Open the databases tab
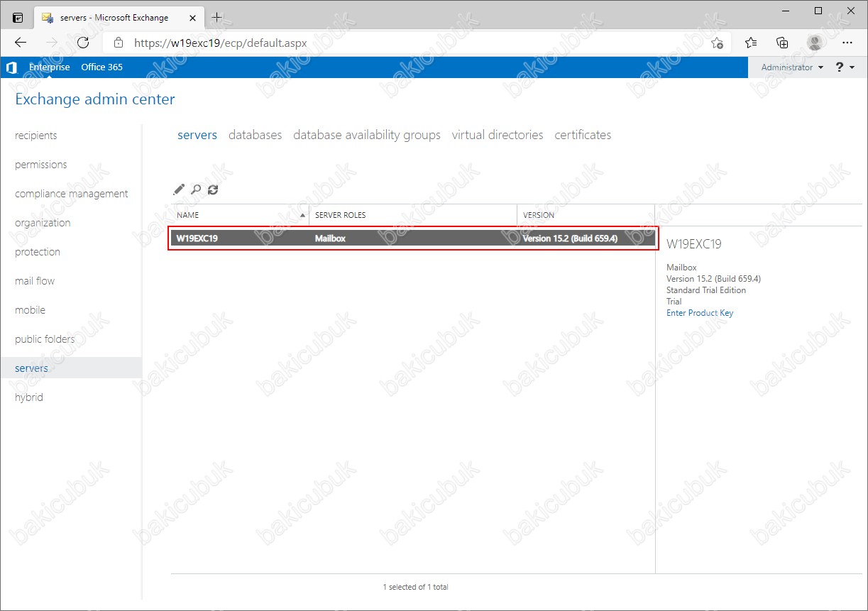868x611 pixels. pyautogui.click(x=255, y=135)
